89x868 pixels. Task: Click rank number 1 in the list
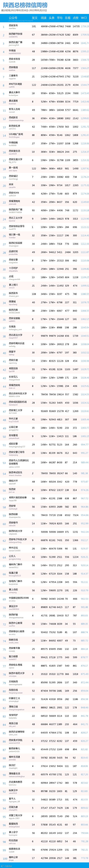(x=4, y=27)
